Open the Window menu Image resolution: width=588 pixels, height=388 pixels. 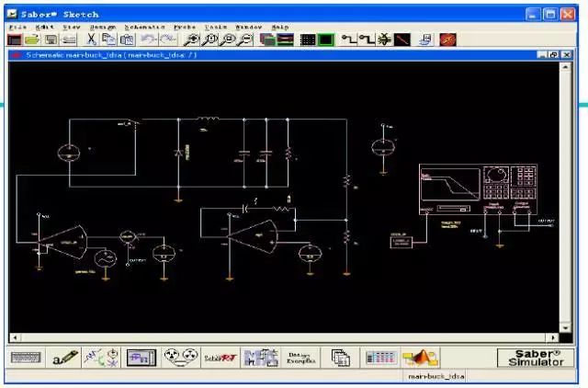248,27
